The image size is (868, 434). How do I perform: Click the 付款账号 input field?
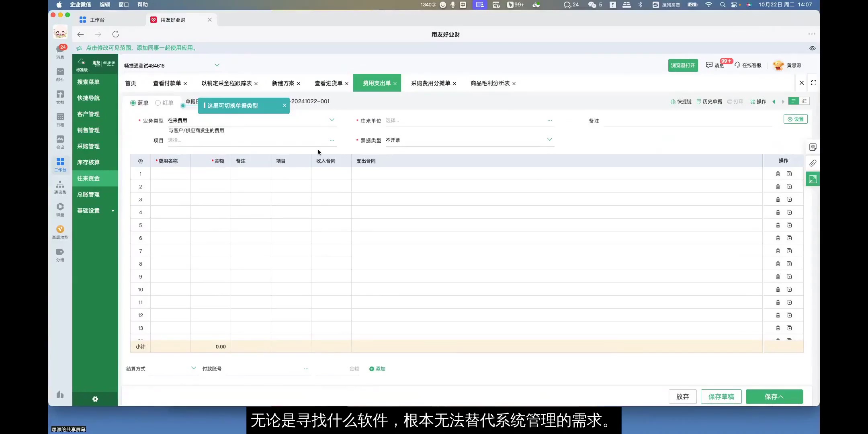(265, 368)
